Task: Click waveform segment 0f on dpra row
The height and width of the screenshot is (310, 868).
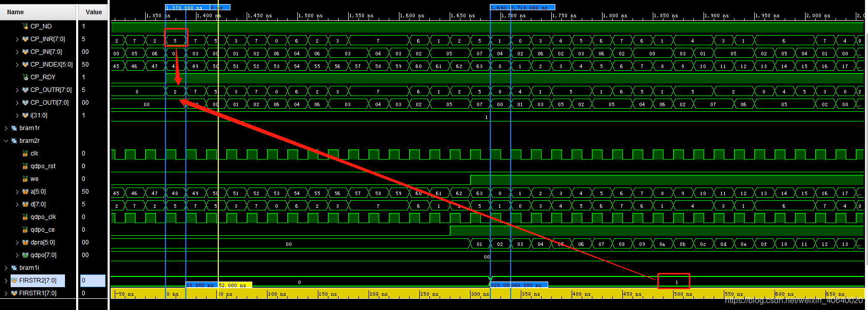Action: pyautogui.click(x=763, y=244)
